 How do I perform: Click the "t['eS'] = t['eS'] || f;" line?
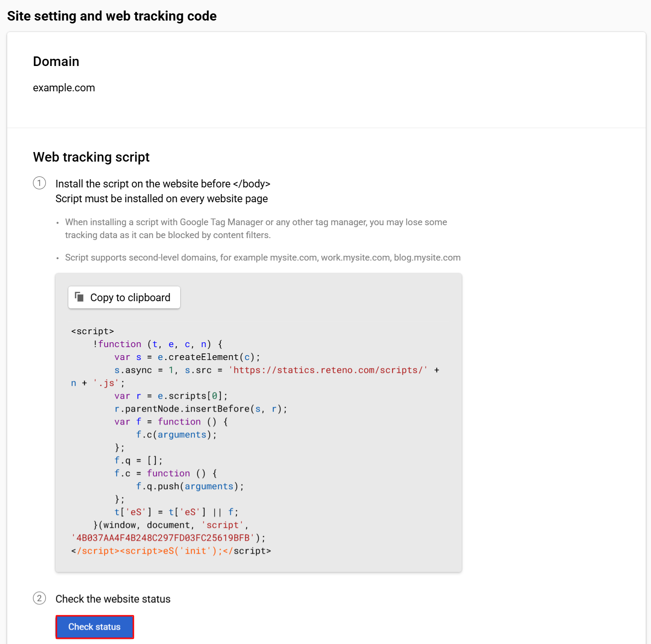point(176,512)
